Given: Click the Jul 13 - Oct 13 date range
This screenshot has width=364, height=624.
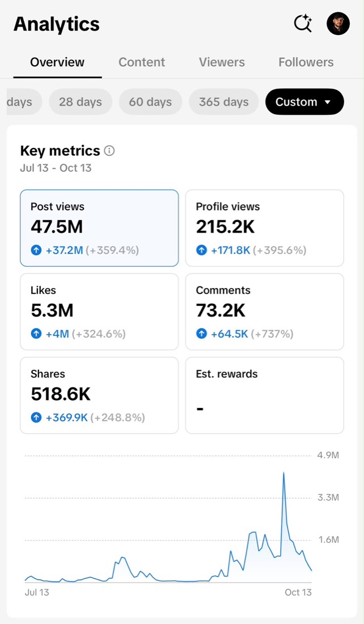Looking at the screenshot, I should tap(56, 168).
